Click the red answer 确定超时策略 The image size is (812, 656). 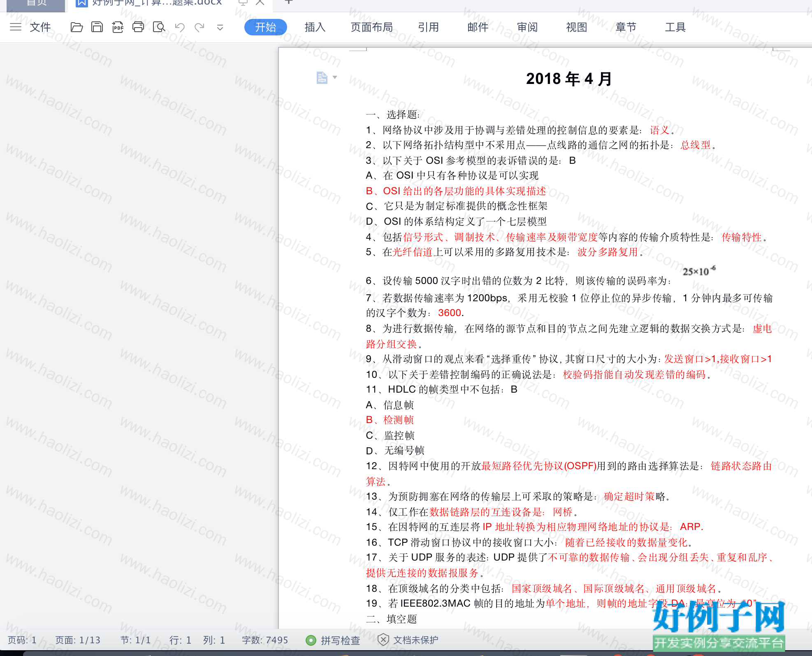(x=634, y=496)
